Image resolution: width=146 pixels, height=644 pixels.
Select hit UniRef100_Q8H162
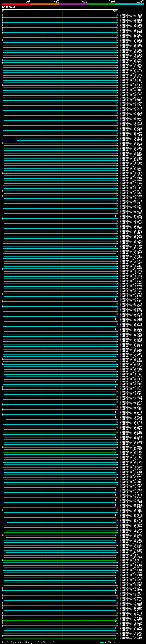(x=131, y=22)
